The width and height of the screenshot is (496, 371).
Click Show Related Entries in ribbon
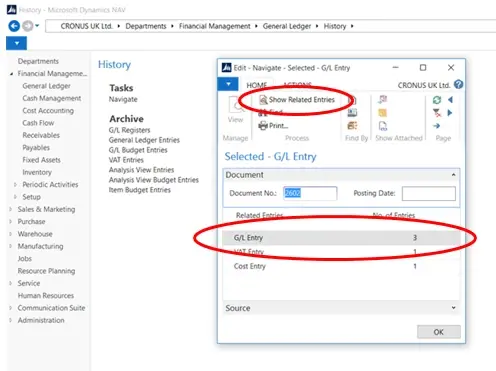[x=297, y=100]
